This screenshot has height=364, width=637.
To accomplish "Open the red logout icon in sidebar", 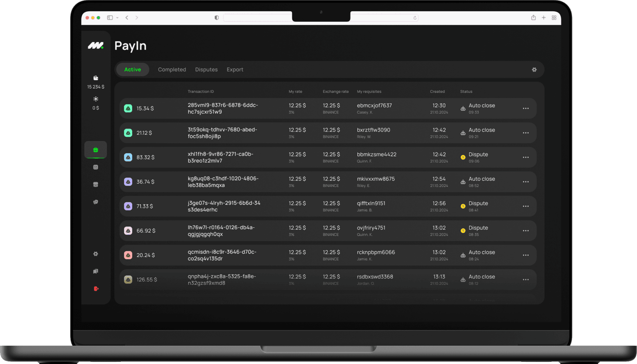I will (x=96, y=289).
